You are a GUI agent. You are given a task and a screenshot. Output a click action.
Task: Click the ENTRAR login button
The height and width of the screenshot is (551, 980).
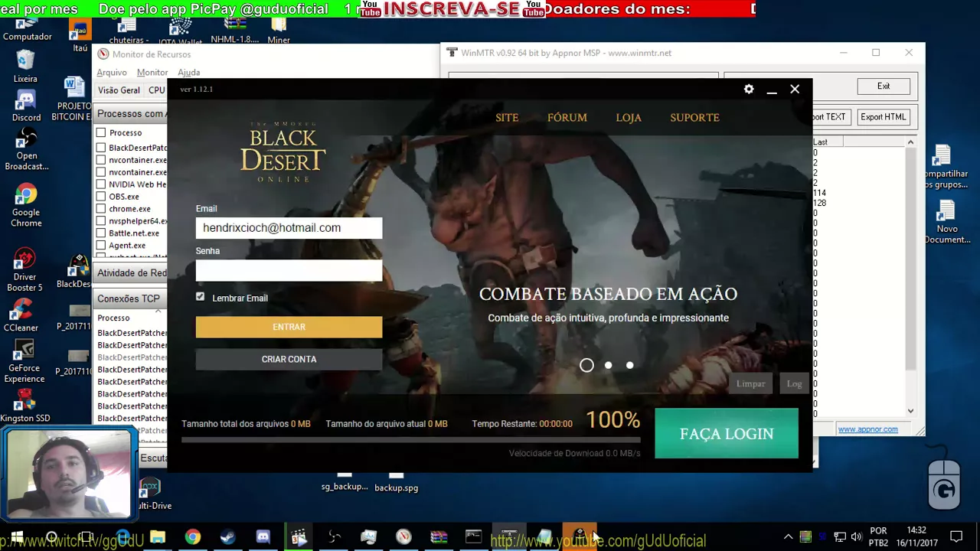tap(289, 327)
